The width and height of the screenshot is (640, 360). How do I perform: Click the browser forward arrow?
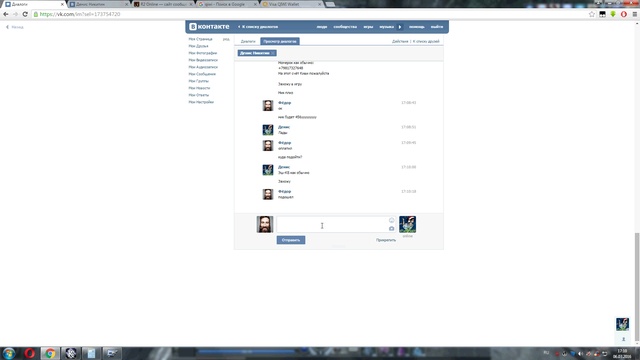(x=16, y=14)
